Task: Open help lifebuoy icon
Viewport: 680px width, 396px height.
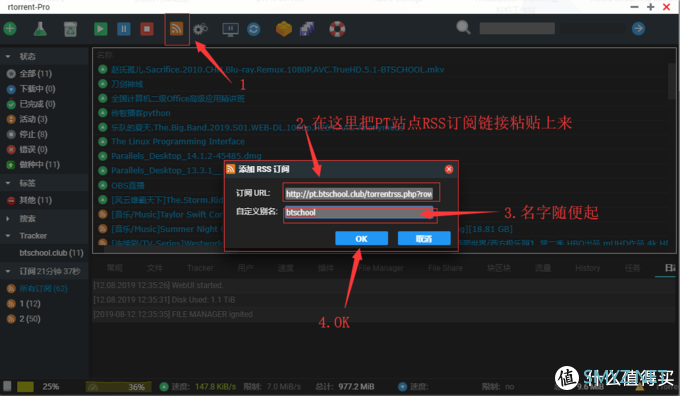Action: click(337, 29)
